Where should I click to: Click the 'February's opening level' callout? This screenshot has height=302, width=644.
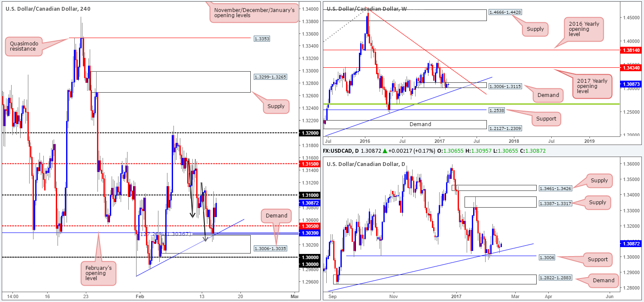(98, 272)
